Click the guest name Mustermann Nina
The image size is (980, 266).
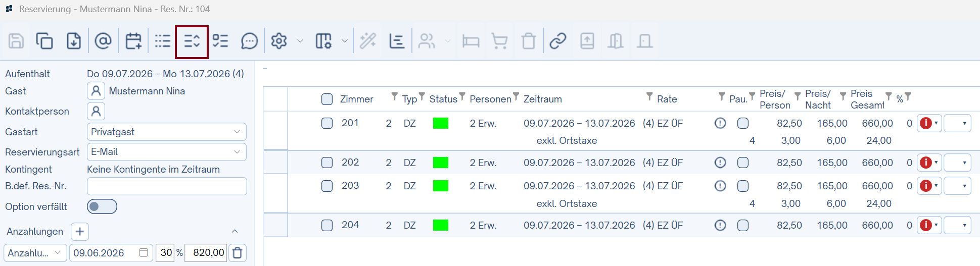pyautogui.click(x=147, y=91)
